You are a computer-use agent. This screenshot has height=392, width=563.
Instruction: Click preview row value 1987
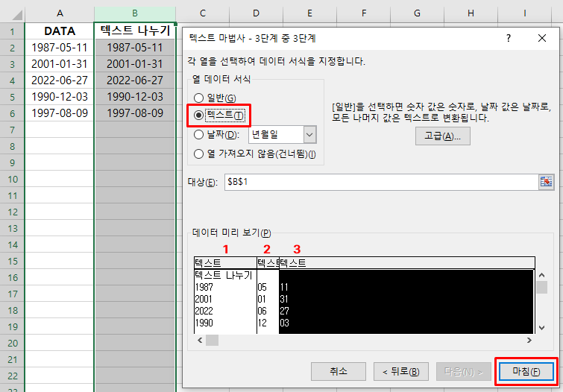coord(204,287)
